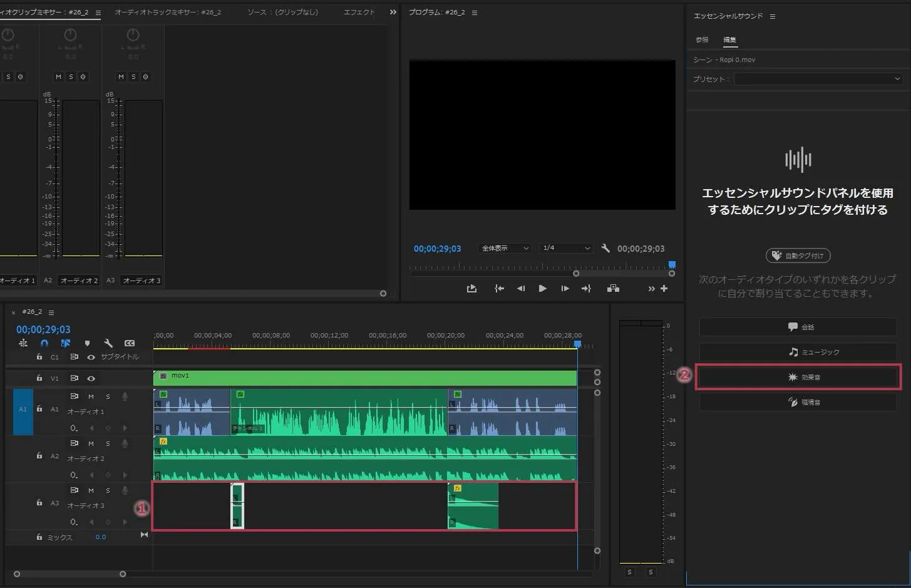Click the program monitor playhead marker

click(672, 265)
